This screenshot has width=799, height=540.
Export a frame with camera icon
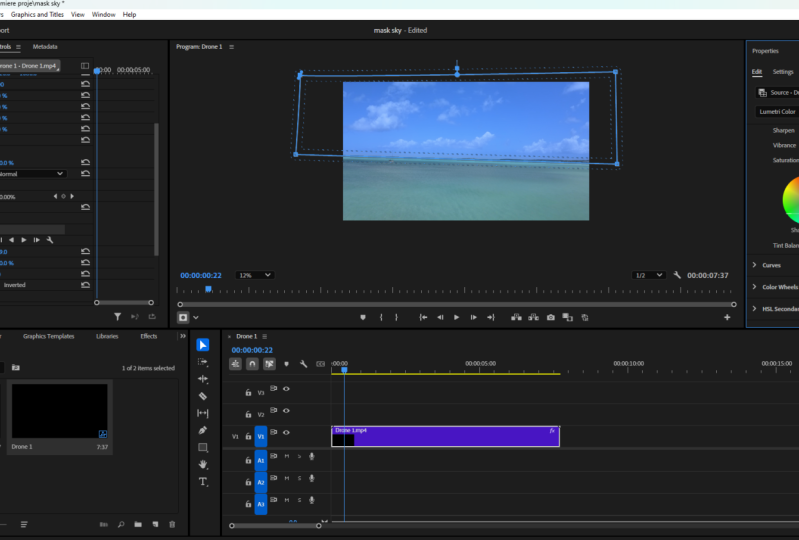coord(551,317)
